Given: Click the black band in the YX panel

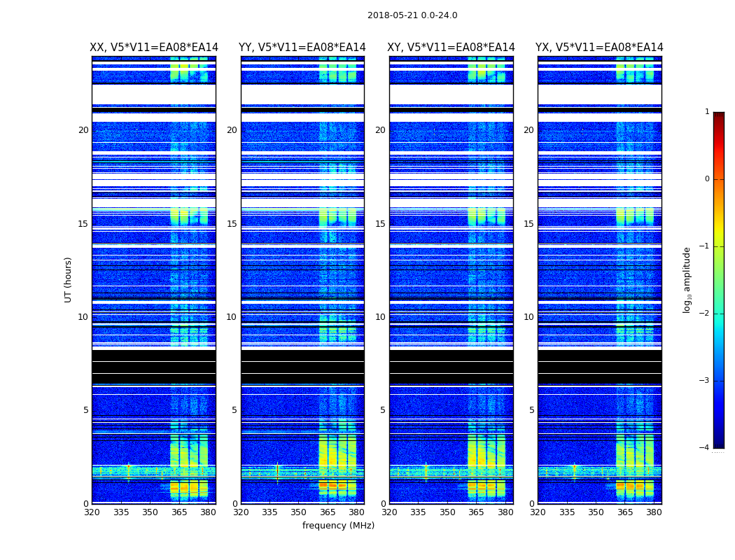Looking at the screenshot, I should (599, 367).
